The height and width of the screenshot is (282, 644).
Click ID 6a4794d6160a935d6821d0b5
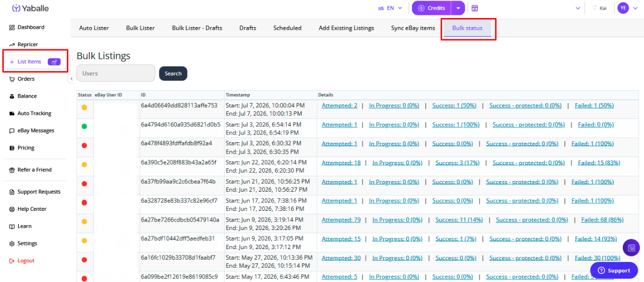181,124
